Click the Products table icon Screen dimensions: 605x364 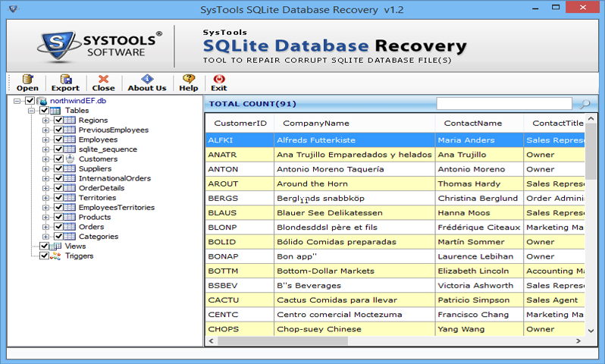(x=70, y=217)
